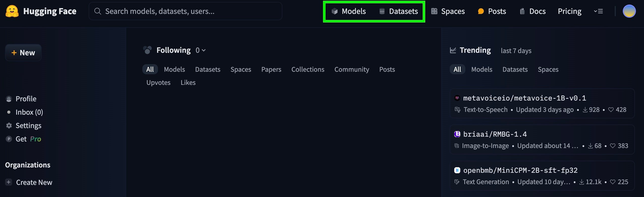Click the search magnifier icon
Viewport: 644px width, 197px height.
(98, 11)
